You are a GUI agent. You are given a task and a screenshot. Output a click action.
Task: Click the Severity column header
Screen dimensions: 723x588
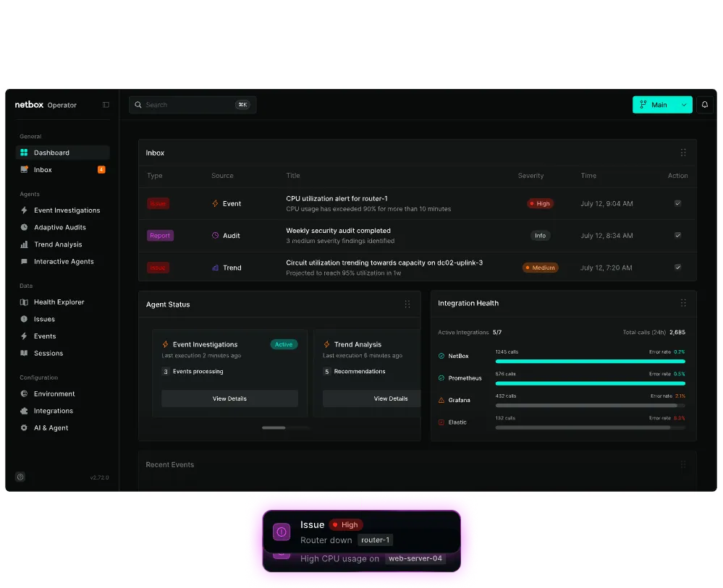tap(530, 176)
